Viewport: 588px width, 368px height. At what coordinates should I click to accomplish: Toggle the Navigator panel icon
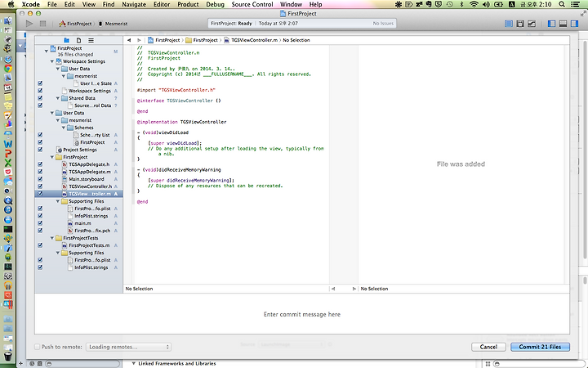(551, 24)
